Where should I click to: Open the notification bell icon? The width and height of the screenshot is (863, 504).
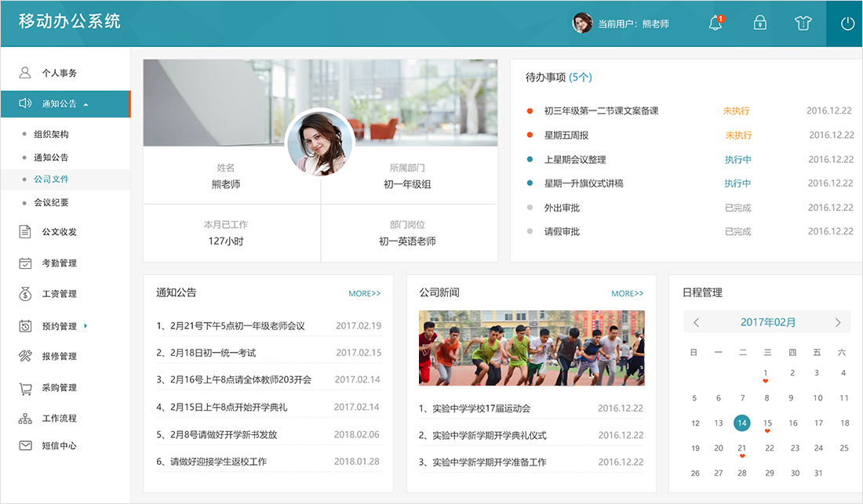[x=715, y=24]
